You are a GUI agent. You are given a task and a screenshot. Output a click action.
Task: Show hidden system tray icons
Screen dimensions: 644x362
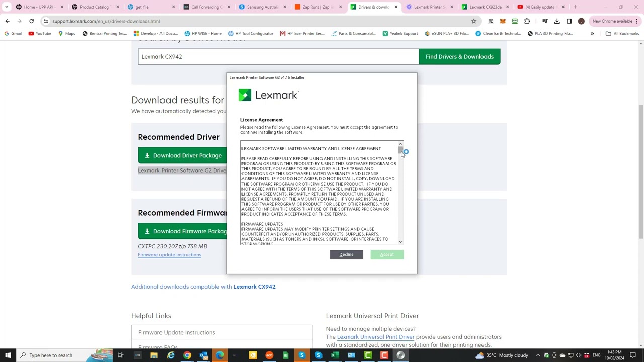click(538, 355)
